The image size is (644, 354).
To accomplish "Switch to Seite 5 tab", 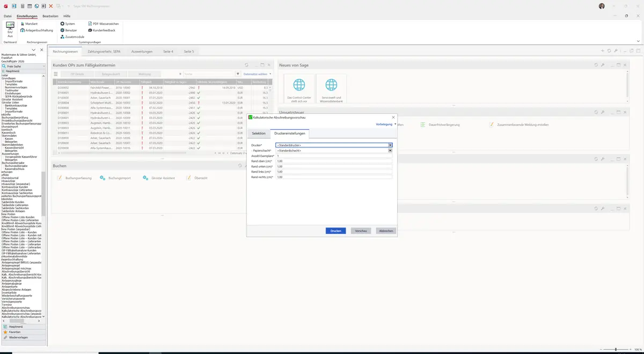I will [x=189, y=51].
